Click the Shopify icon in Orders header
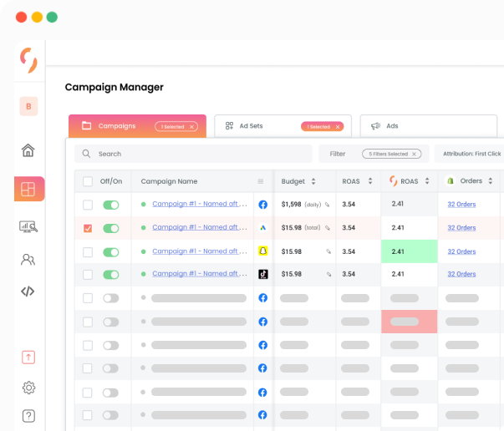504x431 pixels. pos(451,180)
